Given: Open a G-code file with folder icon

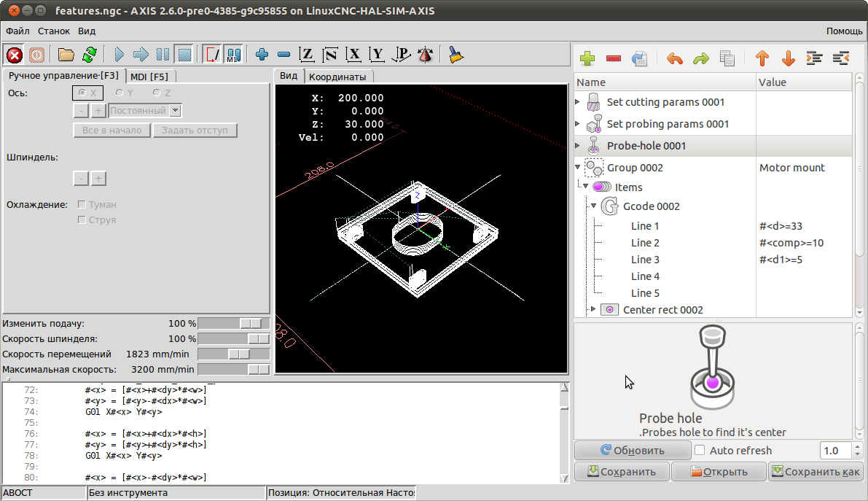Looking at the screenshot, I should tap(66, 55).
